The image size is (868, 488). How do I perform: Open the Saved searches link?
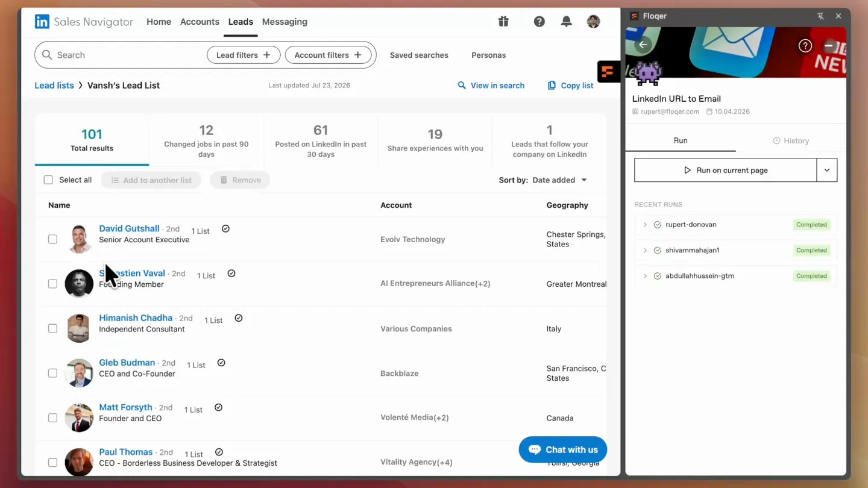pyautogui.click(x=419, y=55)
